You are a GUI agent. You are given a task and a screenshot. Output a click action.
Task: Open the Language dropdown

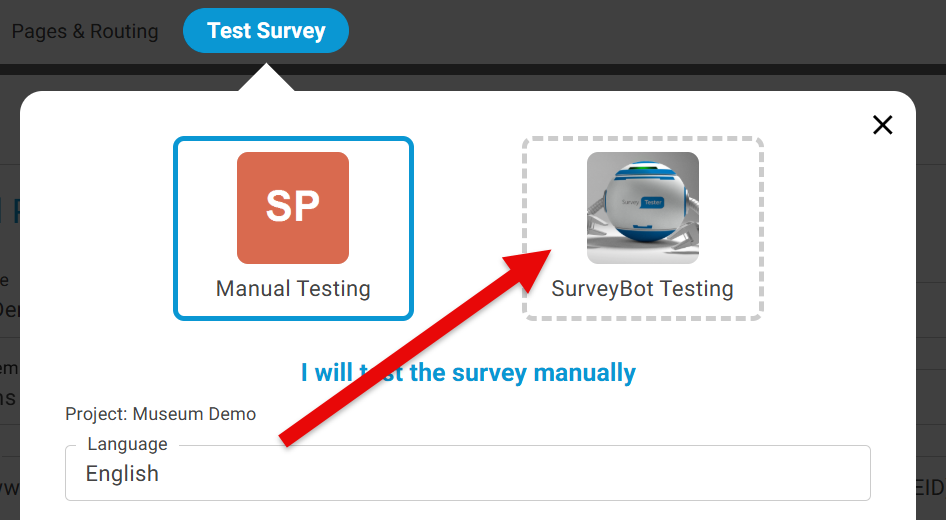pos(467,473)
